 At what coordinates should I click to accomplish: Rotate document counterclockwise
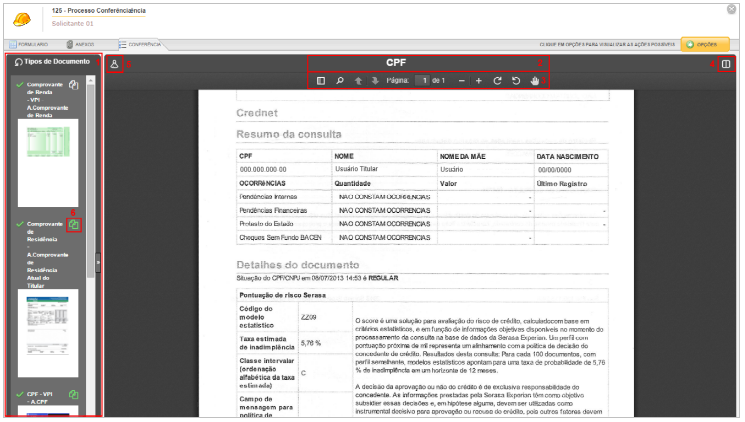pyautogui.click(x=516, y=81)
